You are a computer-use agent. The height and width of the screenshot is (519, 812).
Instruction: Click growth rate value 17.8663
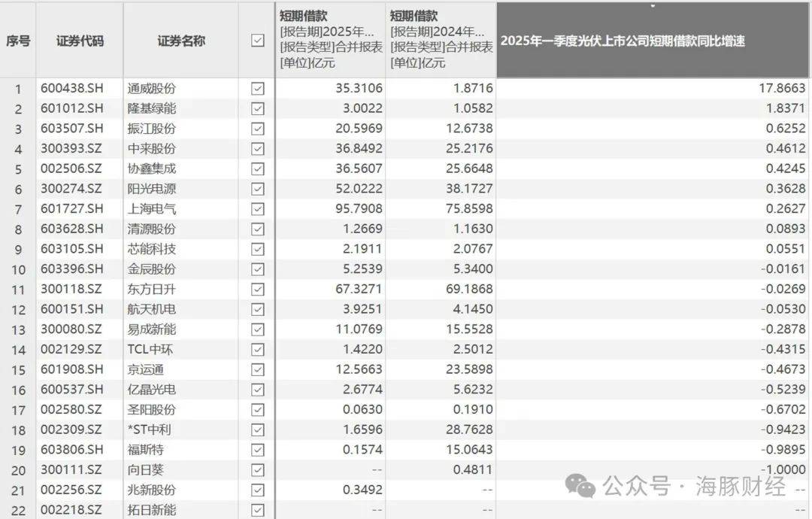click(x=782, y=89)
